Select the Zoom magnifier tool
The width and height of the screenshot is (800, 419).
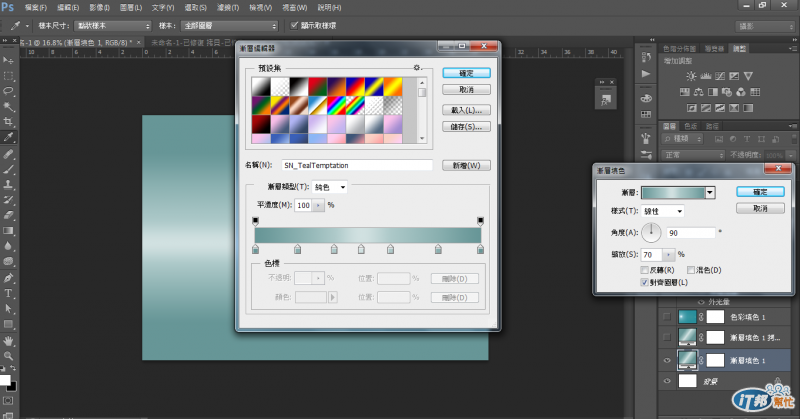click(8, 356)
